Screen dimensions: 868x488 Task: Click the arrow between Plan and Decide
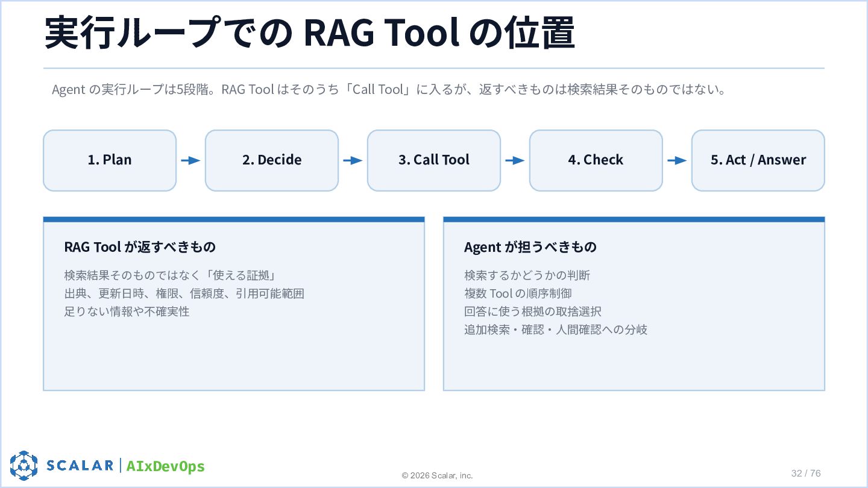pyautogui.click(x=190, y=160)
